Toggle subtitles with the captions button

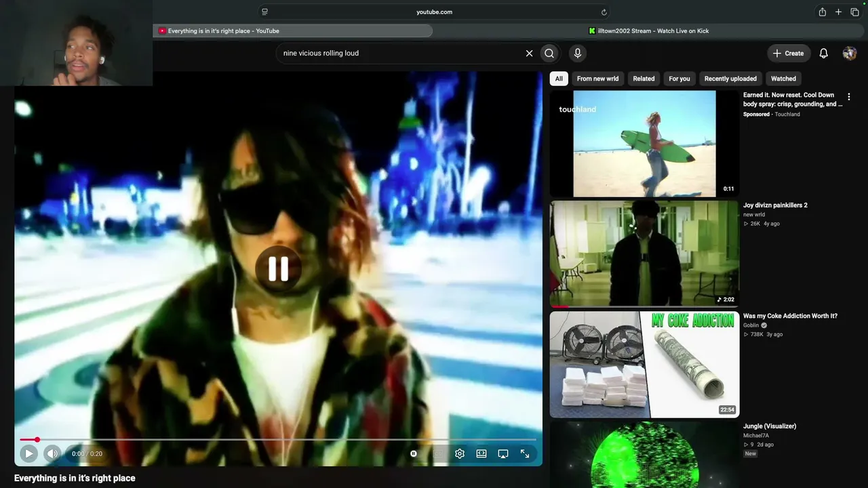[x=438, y=453]
